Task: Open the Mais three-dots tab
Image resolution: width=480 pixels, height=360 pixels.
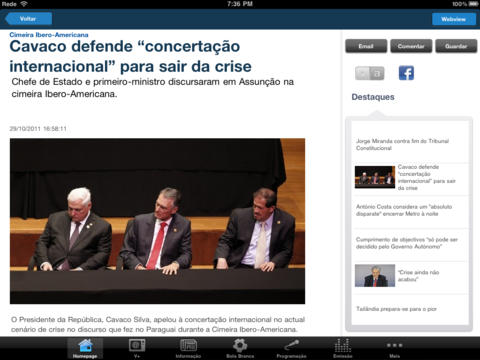Action: click(395, 348)
